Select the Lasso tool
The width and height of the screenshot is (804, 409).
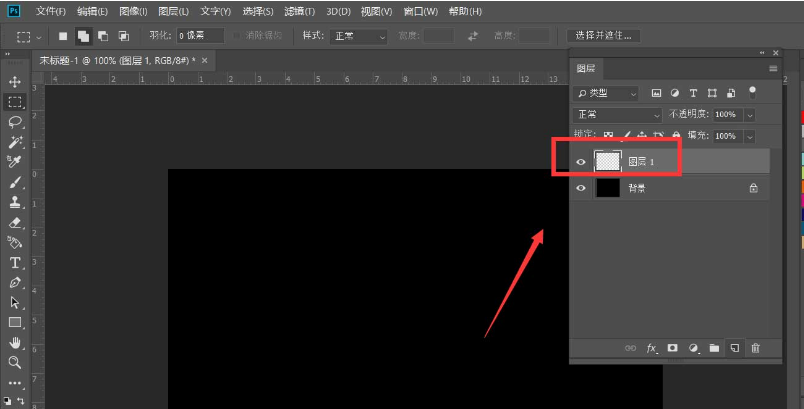(14, 122)
